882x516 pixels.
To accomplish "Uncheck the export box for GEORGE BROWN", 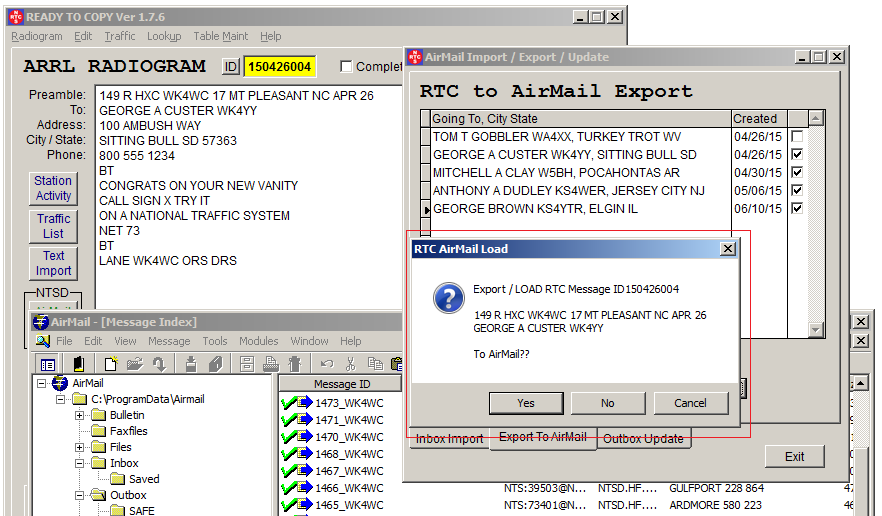I will click(796, 209).
